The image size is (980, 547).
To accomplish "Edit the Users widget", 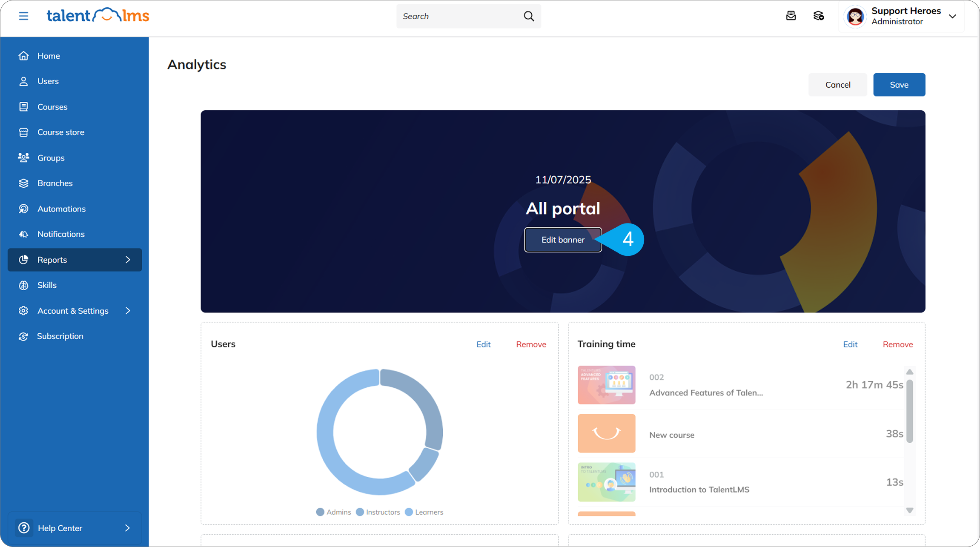I will pyautogui.click(x=483, y=344).
